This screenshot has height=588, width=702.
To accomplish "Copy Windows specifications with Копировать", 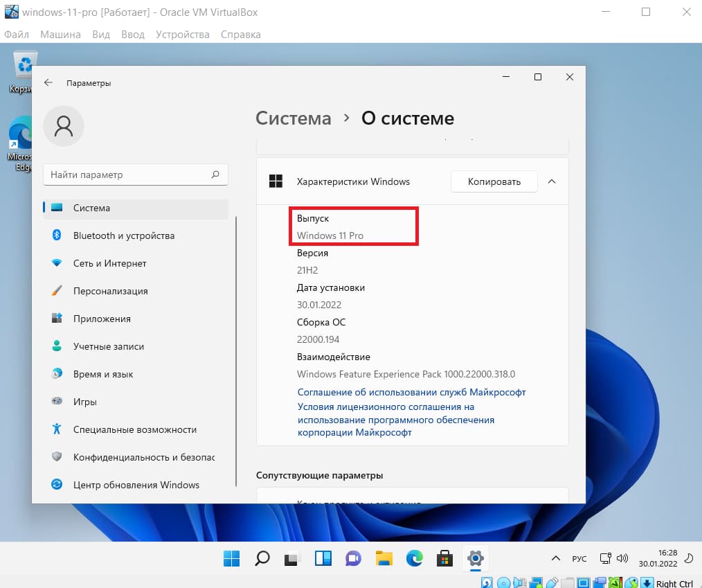I will [494, 182].
